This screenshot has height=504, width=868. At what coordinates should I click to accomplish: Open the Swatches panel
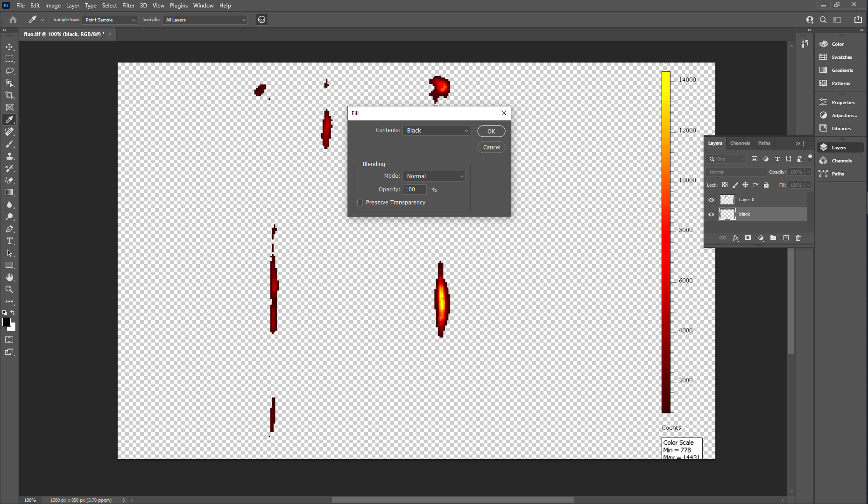pyautogui.click(x=841, y=57)
